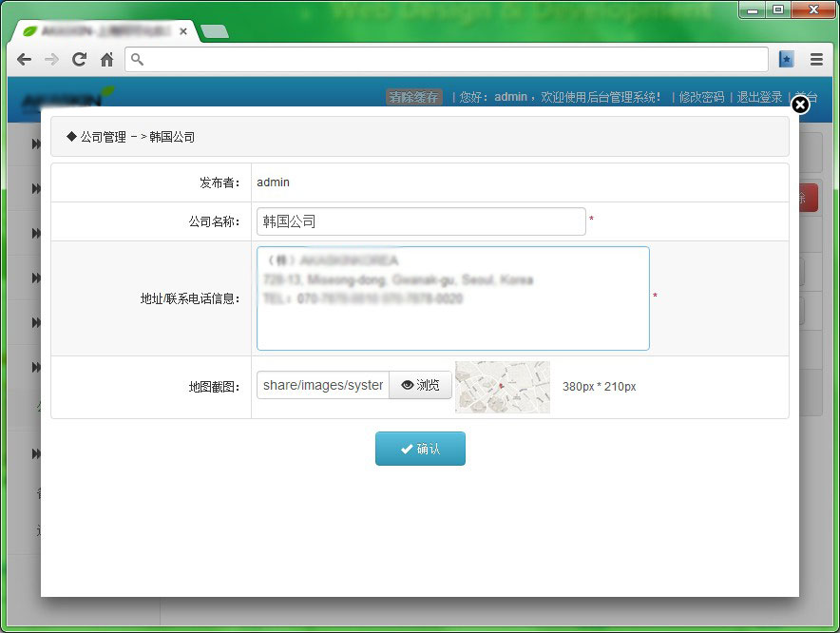Minimize the browser window
This screenshot has height=633, width=840.
tap(753, 10)
